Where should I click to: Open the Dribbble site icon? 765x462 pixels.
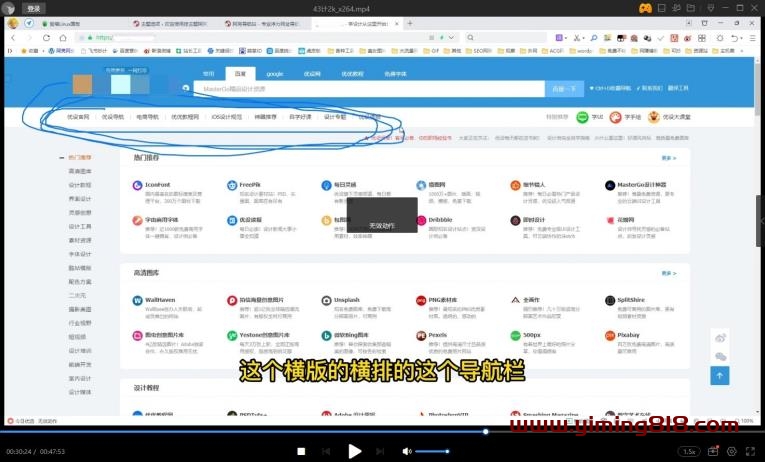[421, 221]
